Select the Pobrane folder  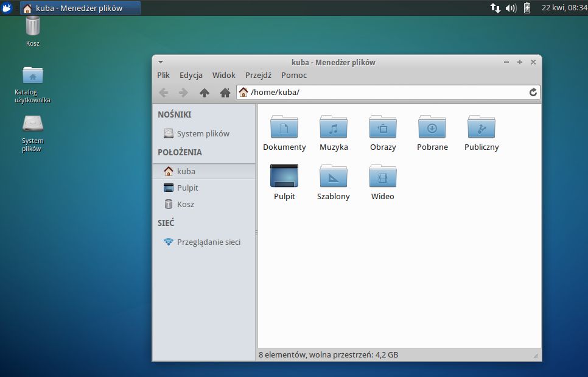(432, 128)
